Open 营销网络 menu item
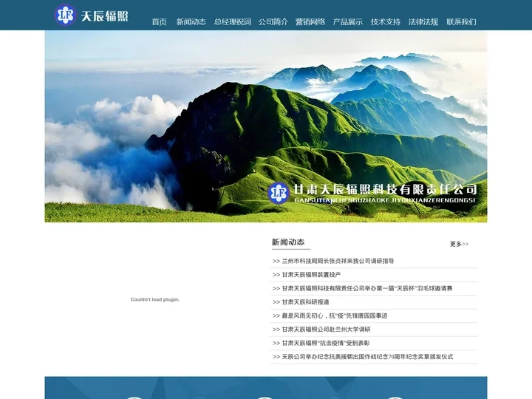This screenshot has width=532, height=399. click(310, 22)
